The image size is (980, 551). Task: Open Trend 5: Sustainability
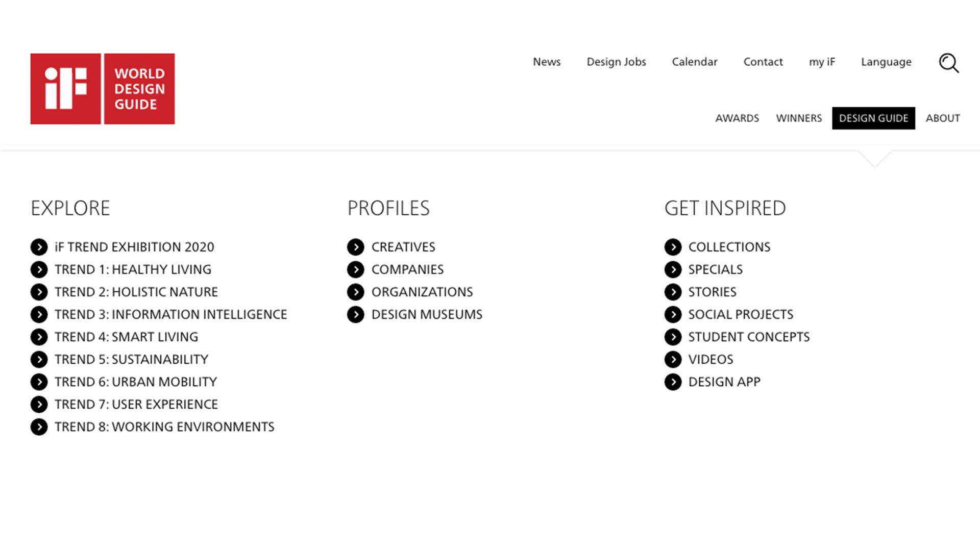tap(131, 359)
